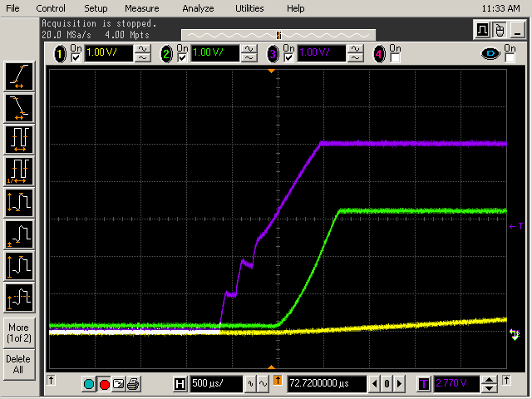Enable the digital channels On checkbox

click(x=510, y=57)
